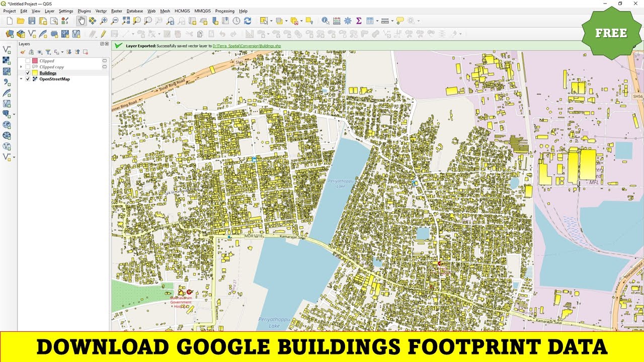
Task: Open the Processing menu
Action: pos(225,11)
